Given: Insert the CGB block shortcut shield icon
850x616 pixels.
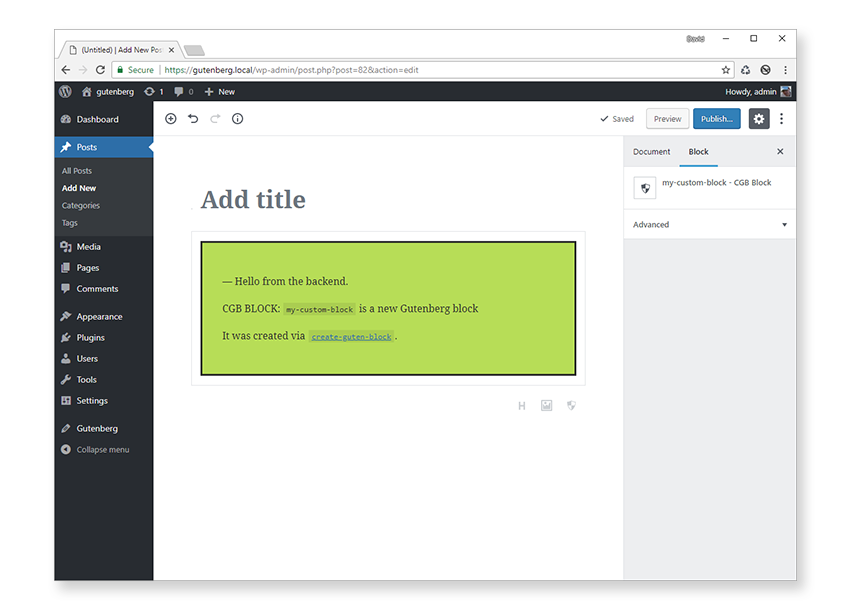Looking at the screenshot, I should [x=571, y=406].
